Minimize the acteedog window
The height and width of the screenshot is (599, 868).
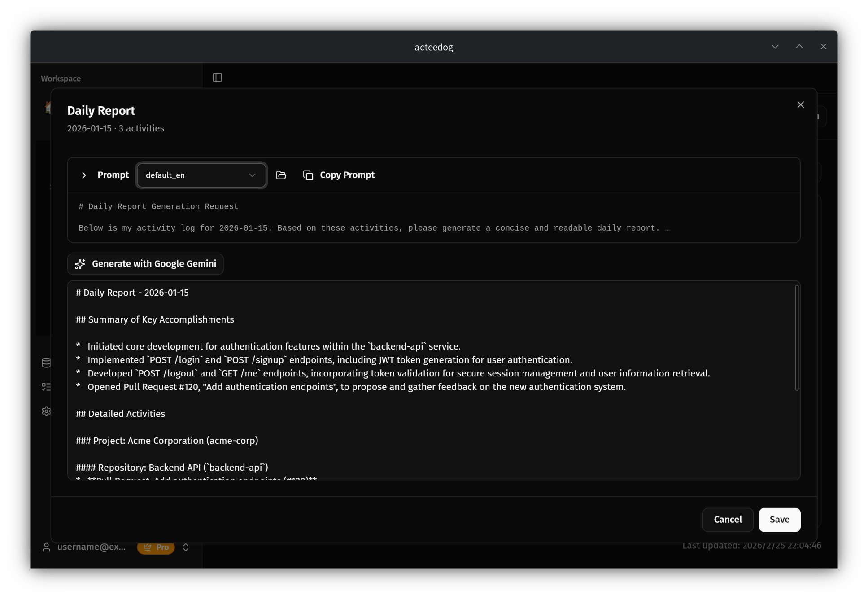(x=775, y=47)
